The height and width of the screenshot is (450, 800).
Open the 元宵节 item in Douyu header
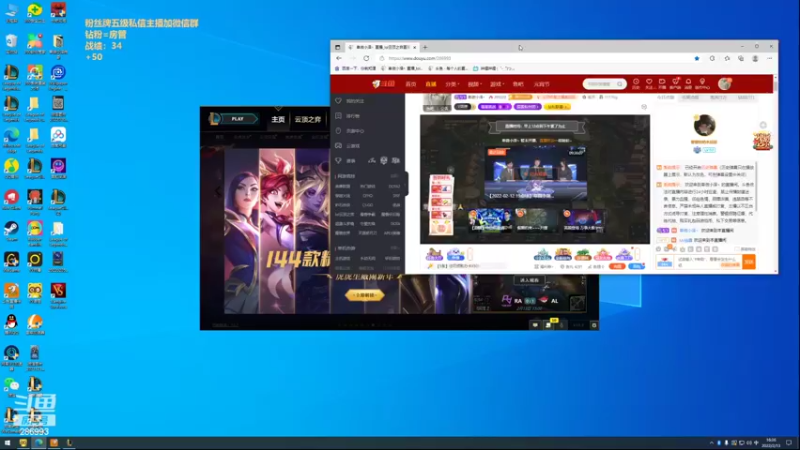click(541, 84)
